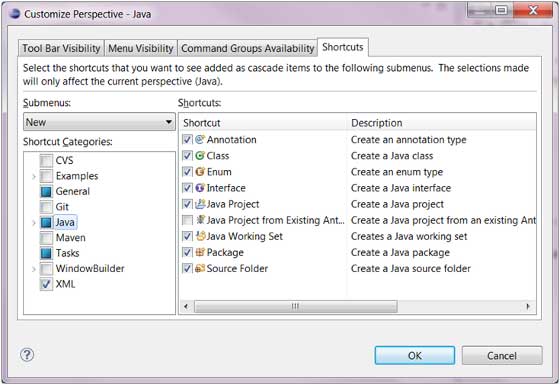Enable Java Project from Existing Ant checkbox

pos(187,220)
